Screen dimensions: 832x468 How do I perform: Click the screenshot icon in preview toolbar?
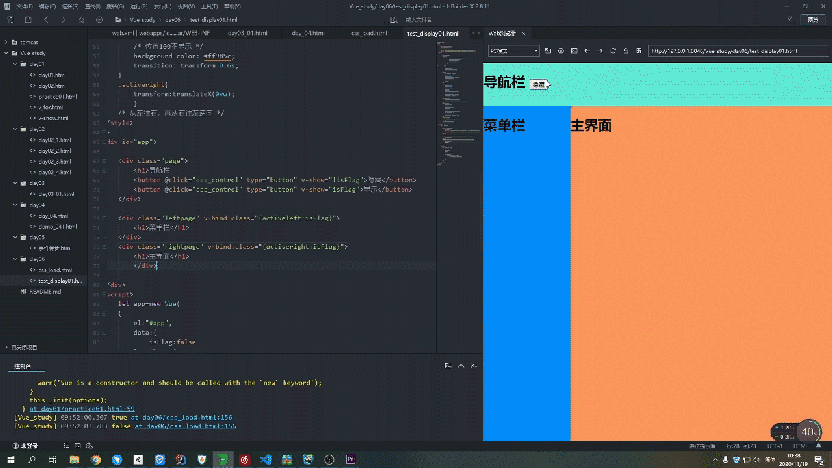click(x=574, y=51)
